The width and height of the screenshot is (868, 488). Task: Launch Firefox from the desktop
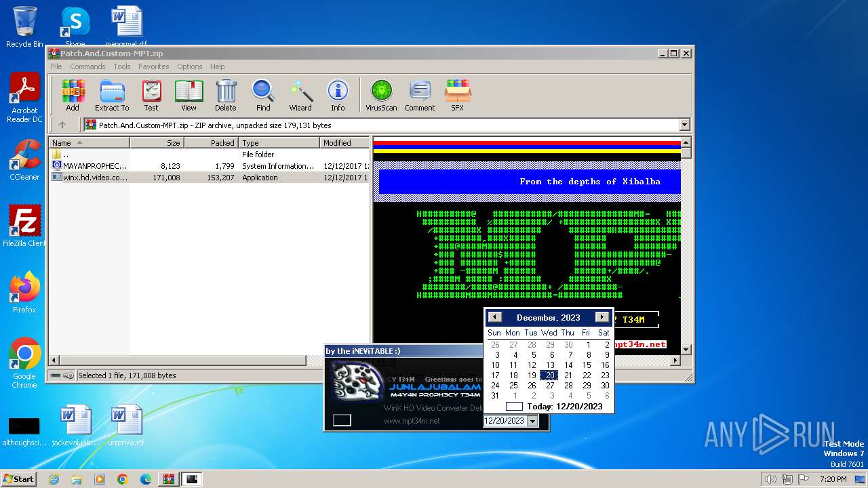point(24,292)
